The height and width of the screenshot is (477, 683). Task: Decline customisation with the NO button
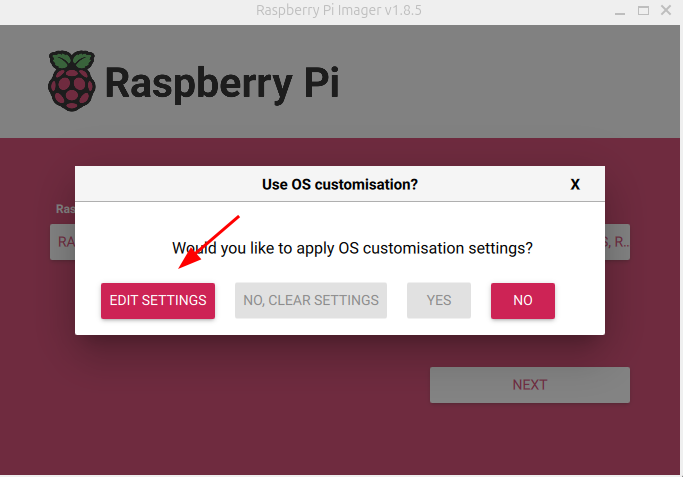[523, 301]
